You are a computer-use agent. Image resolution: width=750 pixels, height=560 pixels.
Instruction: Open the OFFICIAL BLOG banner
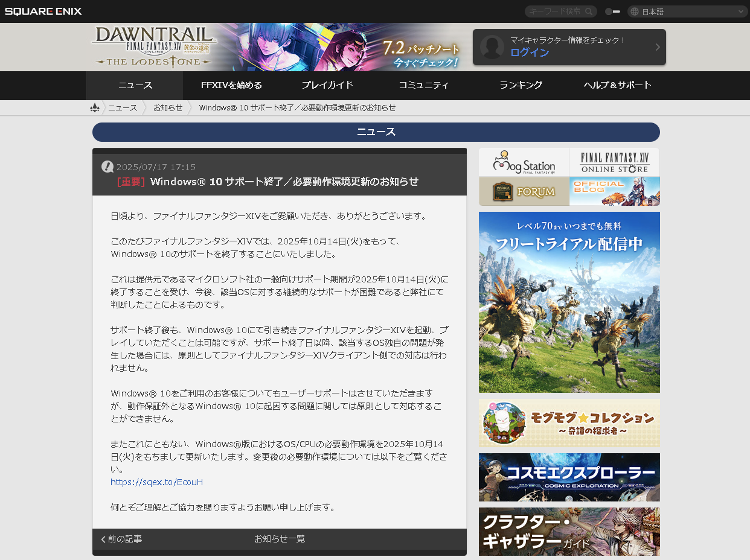(x=614, y=191)
